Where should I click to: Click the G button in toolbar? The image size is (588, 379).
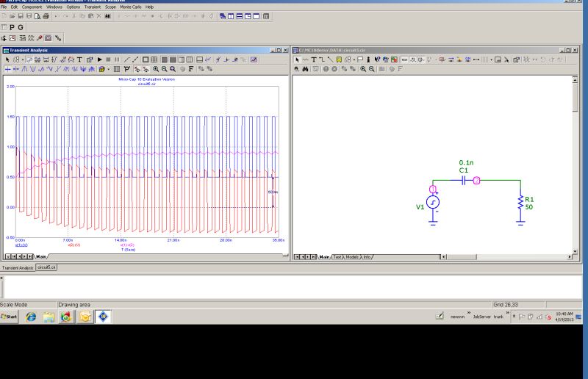21,27
